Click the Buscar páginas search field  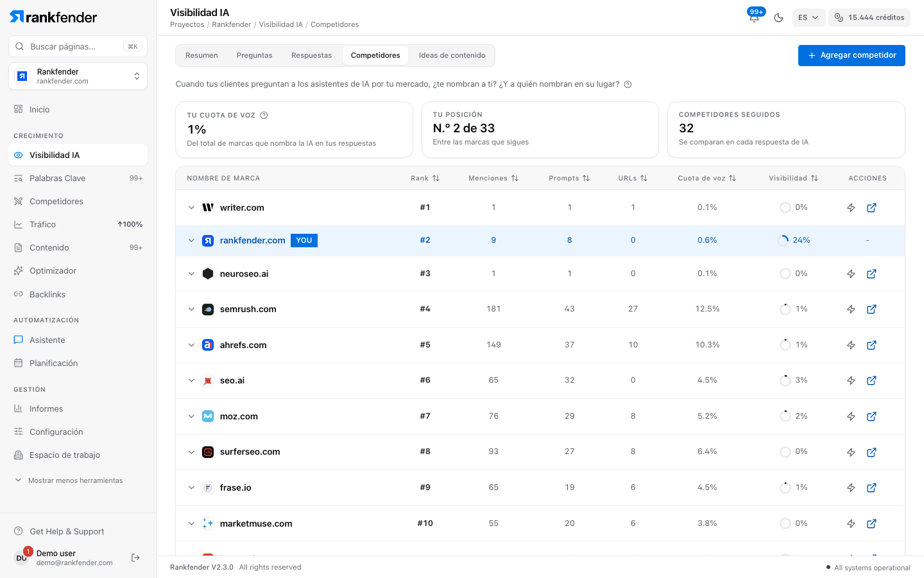[78, 46]
